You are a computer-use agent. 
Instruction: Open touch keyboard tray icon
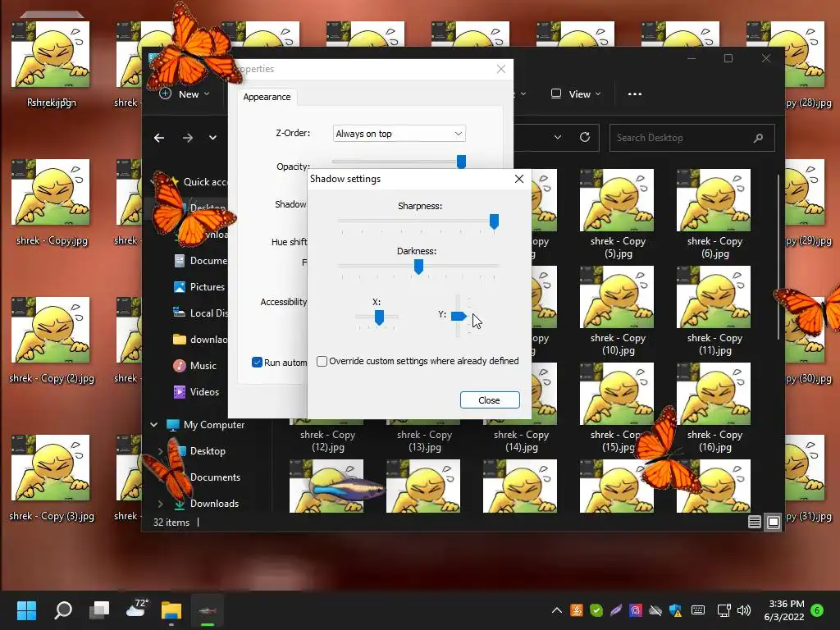pos(698,610)
